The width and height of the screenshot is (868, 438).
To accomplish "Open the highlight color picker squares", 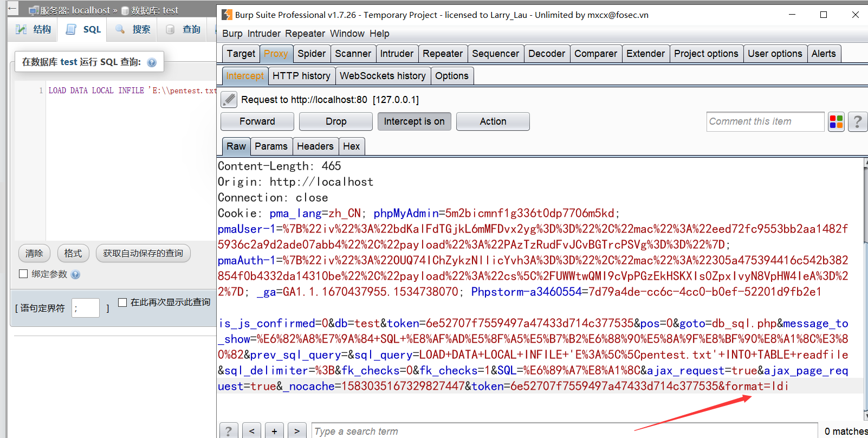I will coord(836,122).
